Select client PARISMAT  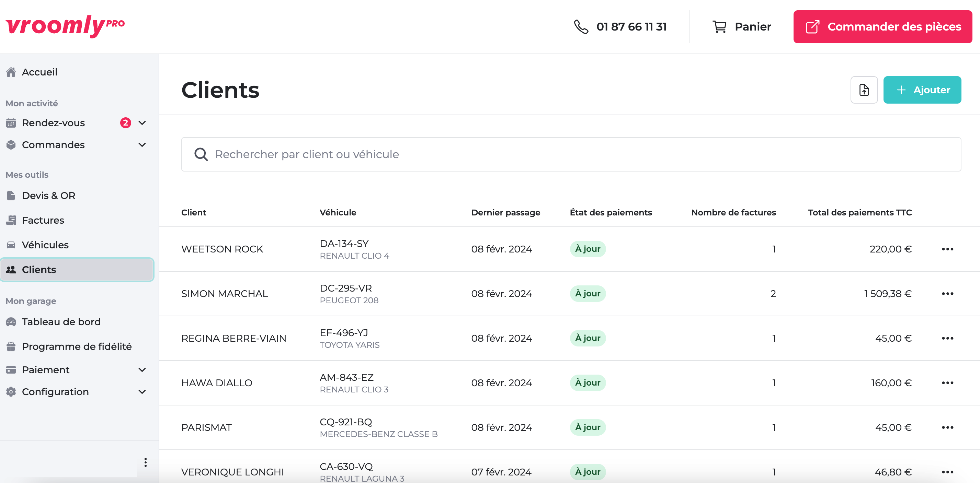pos(207,427)
